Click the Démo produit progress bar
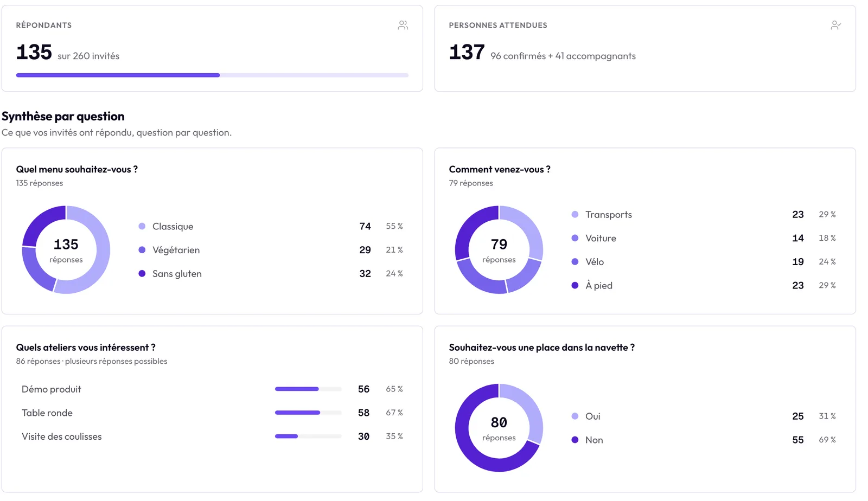This screenshot has width=868, height=501. [308, 389]
